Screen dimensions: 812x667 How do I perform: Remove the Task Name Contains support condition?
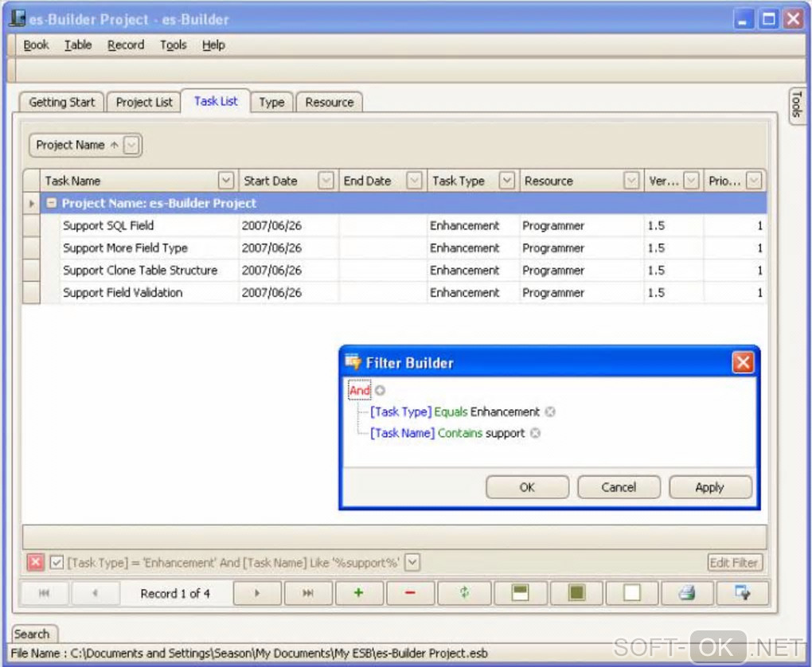(x=536, y=434)
